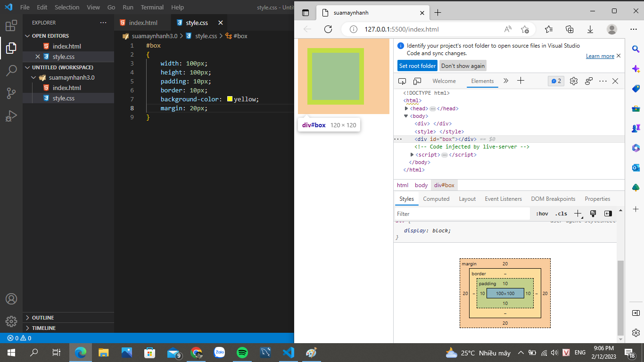Image resolution: width=644 pixels, height=362 pixels.
Task: Click the 100×100 content box in box model
Action: 505,293
